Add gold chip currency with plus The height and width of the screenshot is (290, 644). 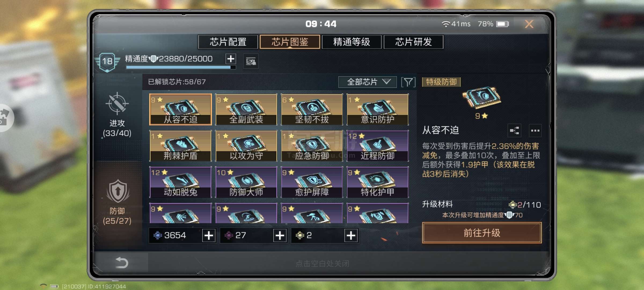(351, 235)
